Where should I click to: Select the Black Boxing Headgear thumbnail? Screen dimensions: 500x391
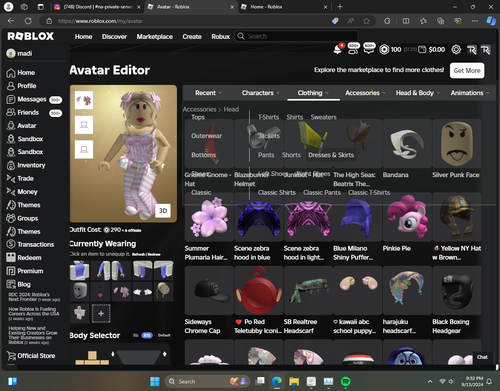[457, 290]
